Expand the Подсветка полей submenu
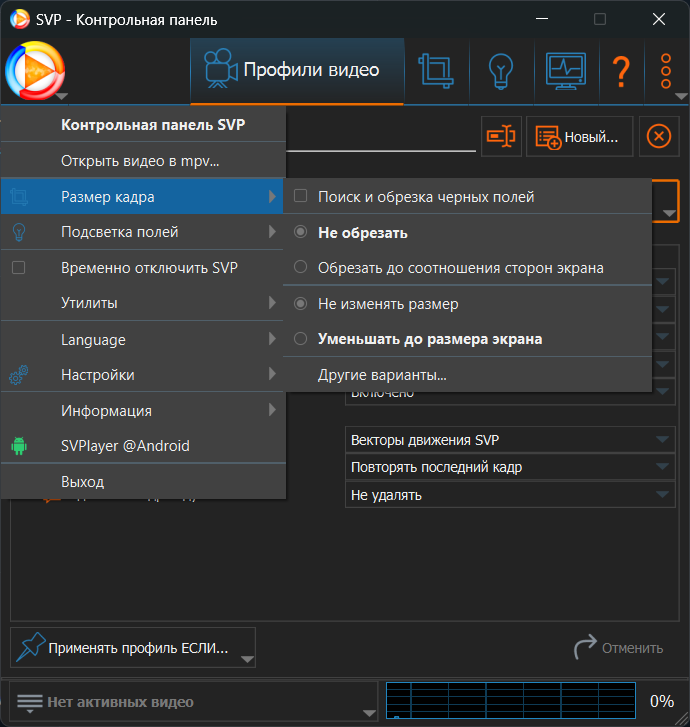Image resolution: width=690 pixels, height=727 pixels. (142, 232)
